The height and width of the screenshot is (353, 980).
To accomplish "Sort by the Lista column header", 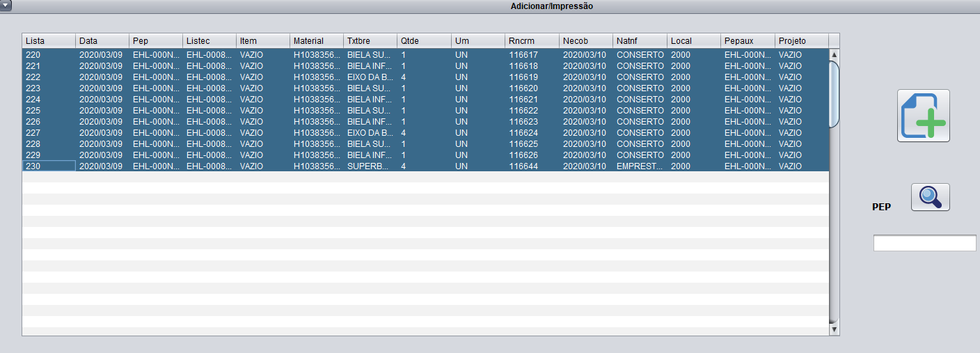I will point(49,41).
